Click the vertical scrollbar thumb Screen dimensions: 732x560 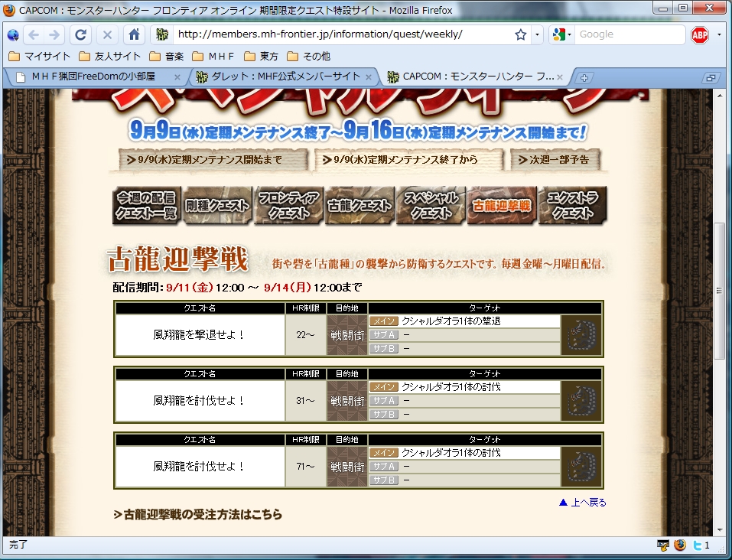(719, 291)
